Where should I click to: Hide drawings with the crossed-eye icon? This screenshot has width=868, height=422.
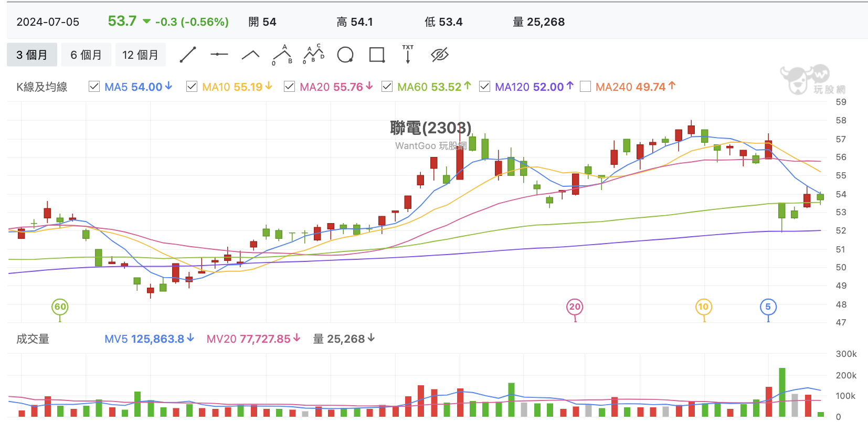pyautogui.click(x=440, y=55)
